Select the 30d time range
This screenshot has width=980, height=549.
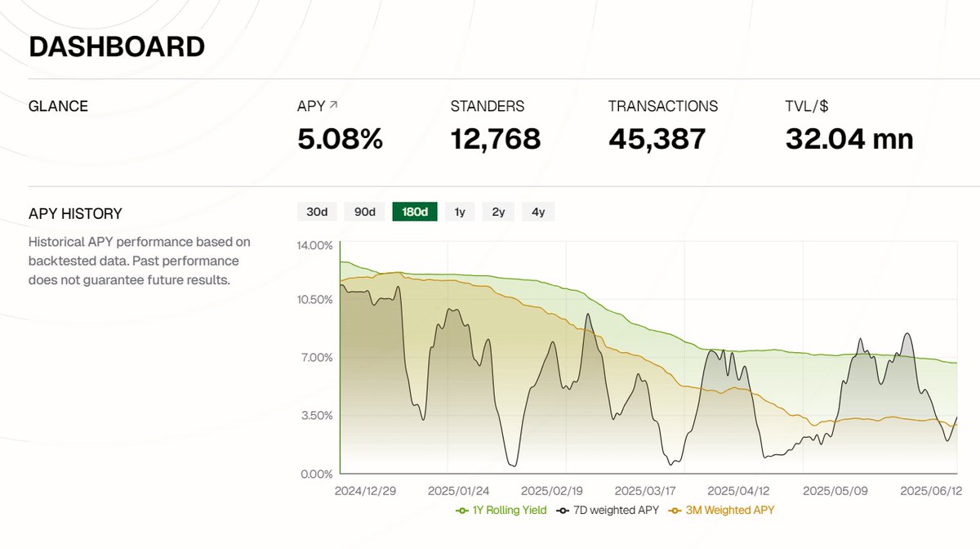pos(317,212)
